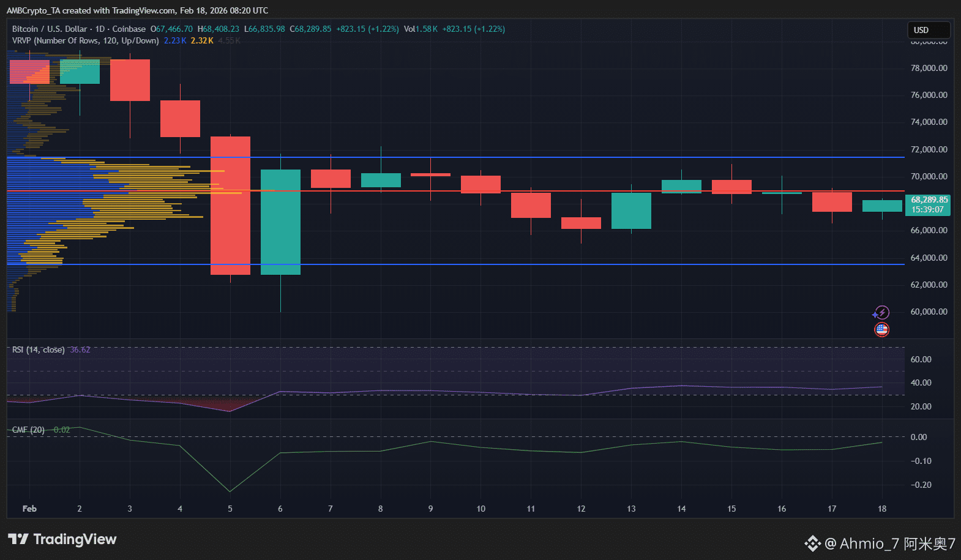Click the low value L66,835.98
Screen dimensions: 961x560
click(264, 29)
